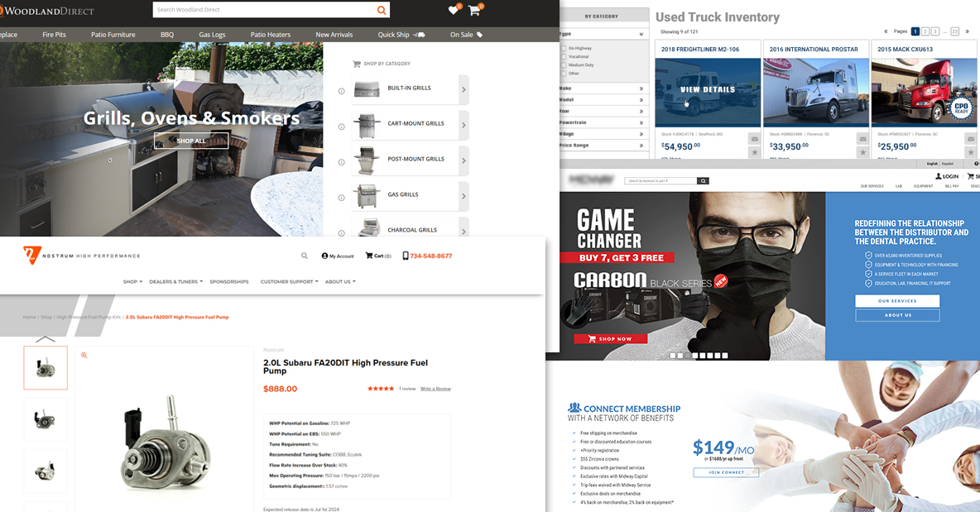Enable the Vocational type filter checkbox
This screenshot has height=512, width=980.
click(x=564, y=56)
